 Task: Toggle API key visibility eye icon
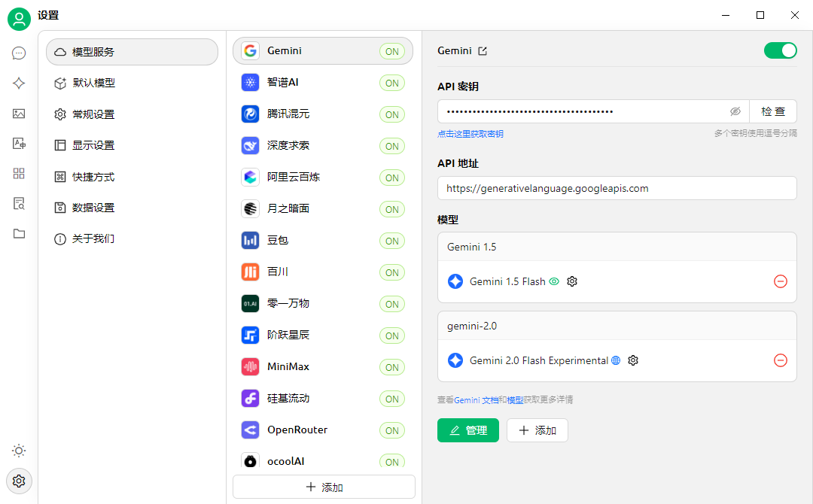[735, 111]
